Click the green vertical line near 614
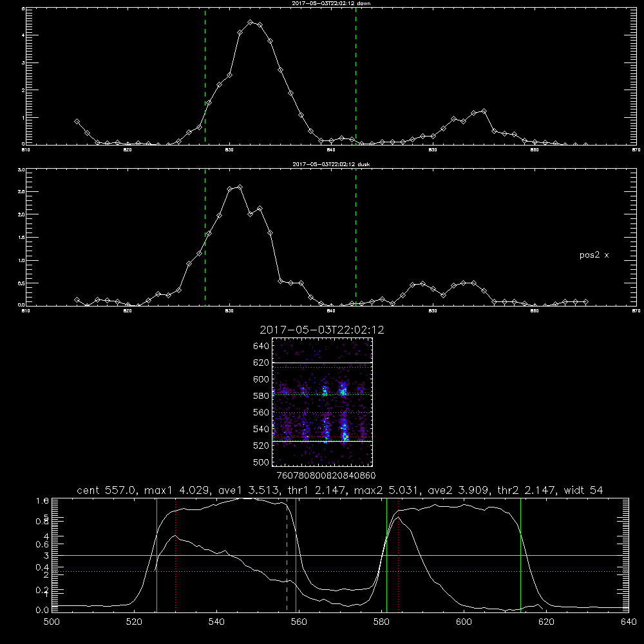The width and height of the screenshot is (644, 644). pos(520,554)
